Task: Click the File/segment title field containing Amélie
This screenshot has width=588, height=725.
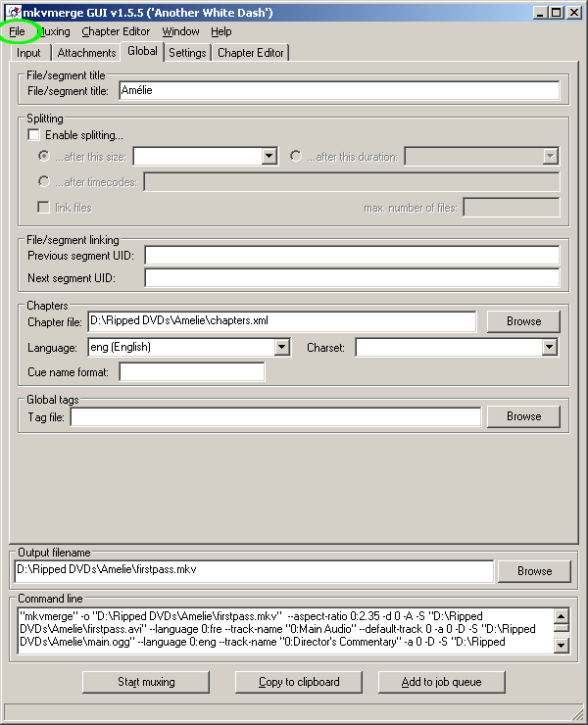Action: 339,90
